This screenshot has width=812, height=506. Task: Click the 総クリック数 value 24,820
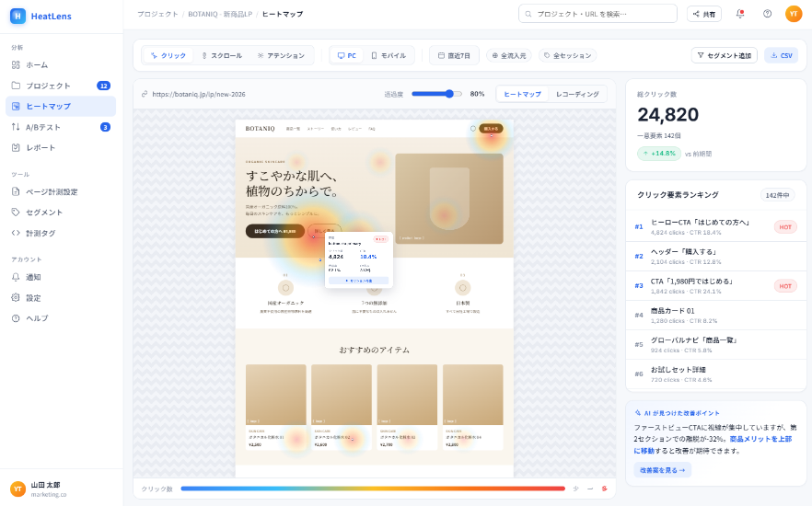668,114
